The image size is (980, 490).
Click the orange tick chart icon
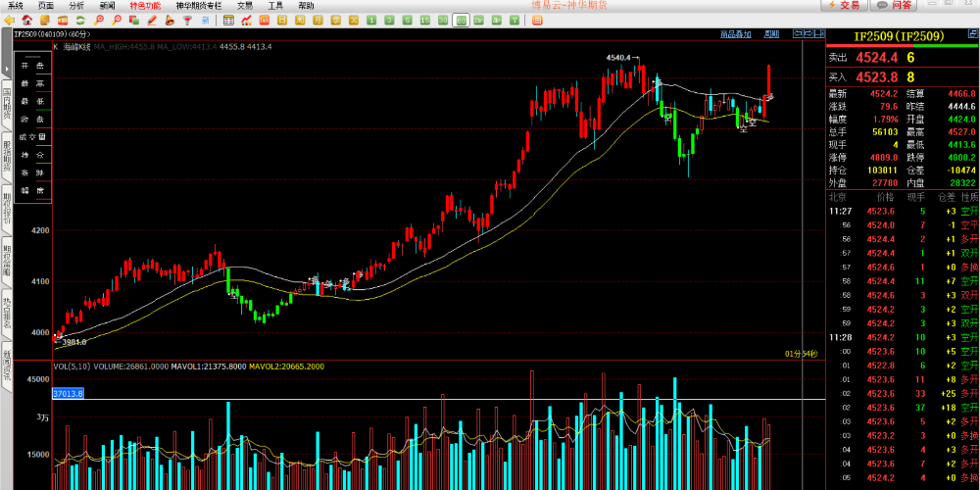click(264, 20)
